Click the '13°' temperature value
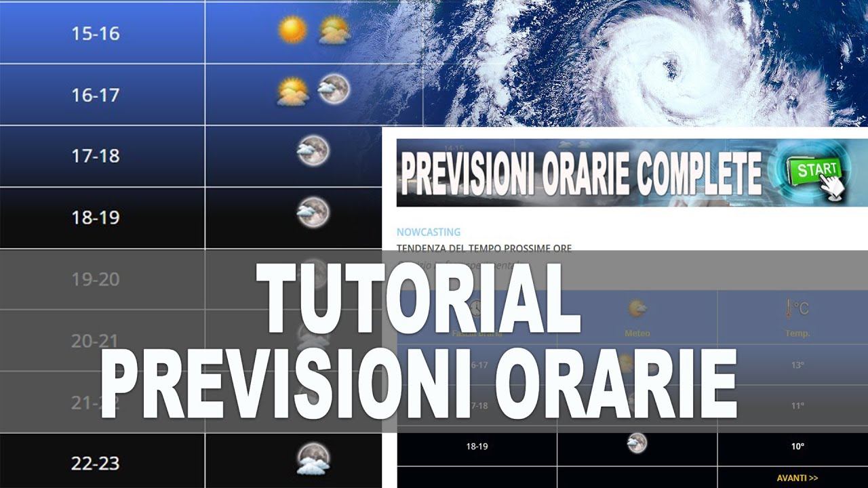This screenshot has height=488, width=868. coord(797,365)
